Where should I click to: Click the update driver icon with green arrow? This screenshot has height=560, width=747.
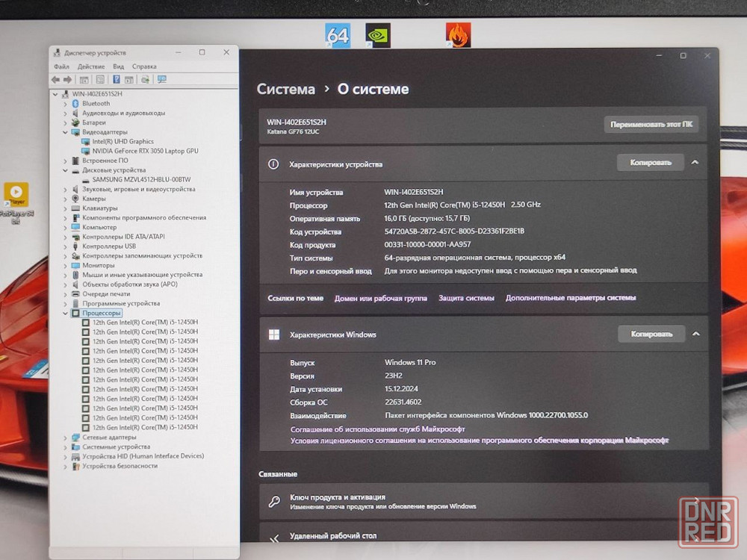[x=145, y=80]
